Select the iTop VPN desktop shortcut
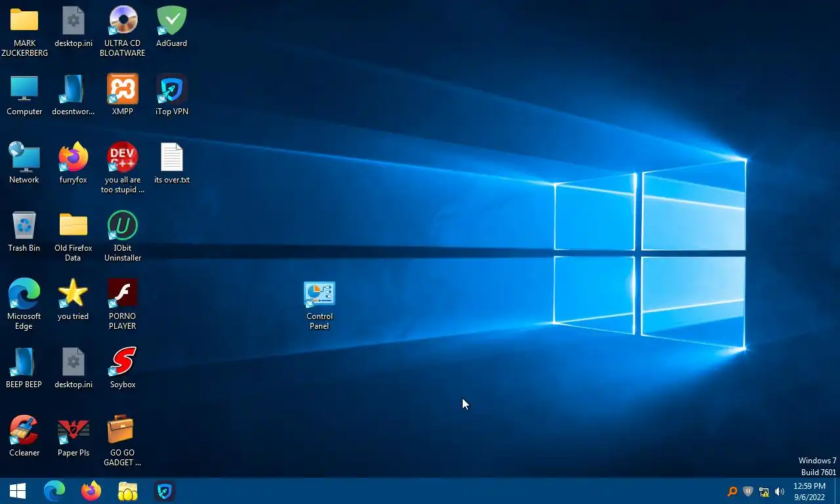 171,89
